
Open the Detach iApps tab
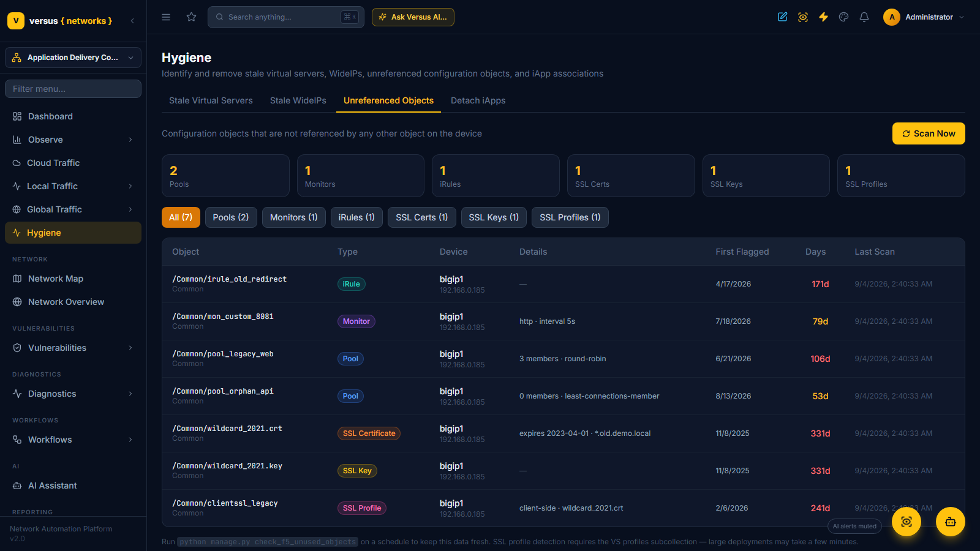tap(478, 100)
